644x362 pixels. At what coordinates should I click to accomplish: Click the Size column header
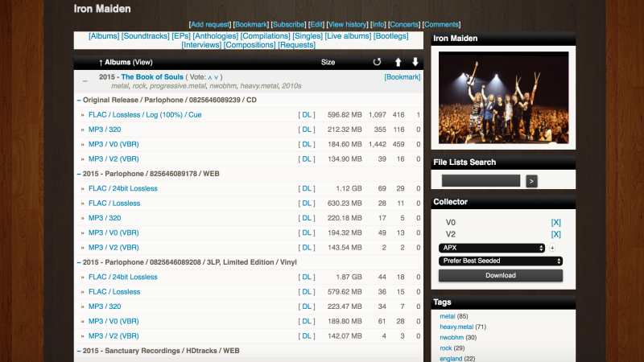(328, 63)
